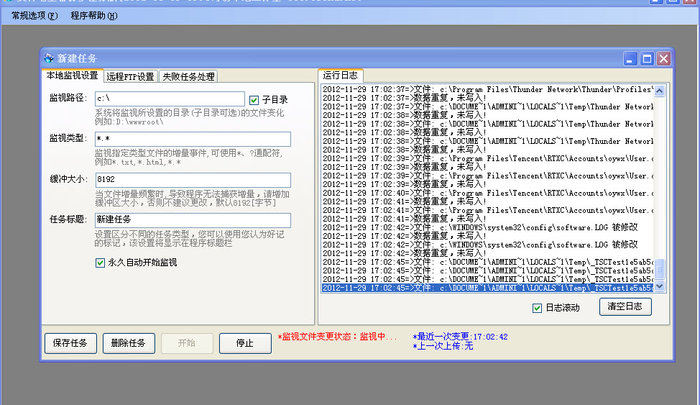Screen dimensions: 700x405
Task: Click the 新建任务 window title icon
Action: [x=49, y=58]
